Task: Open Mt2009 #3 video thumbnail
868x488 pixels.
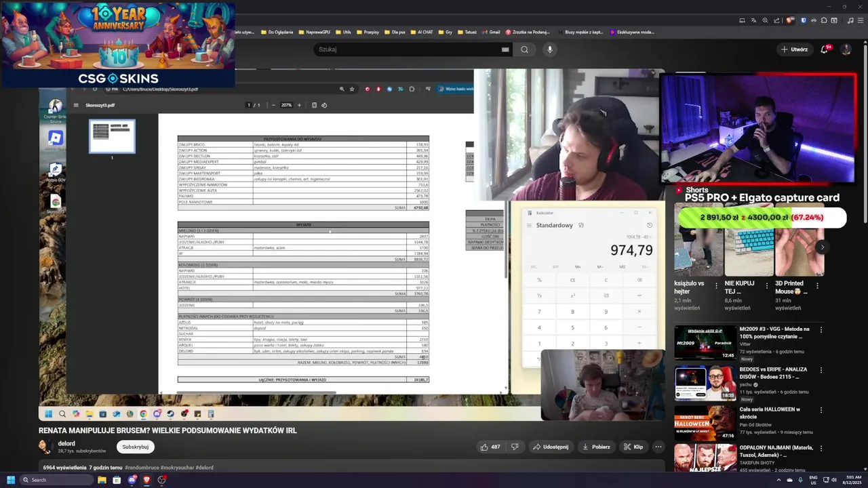Action: point(705,343)
